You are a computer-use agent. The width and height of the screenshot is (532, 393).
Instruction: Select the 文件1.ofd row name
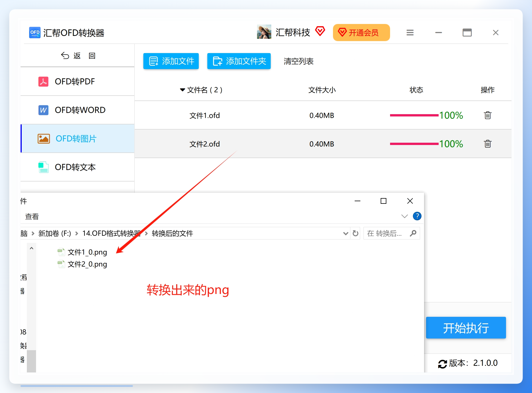pyautogui.click(x=205, y=115)
